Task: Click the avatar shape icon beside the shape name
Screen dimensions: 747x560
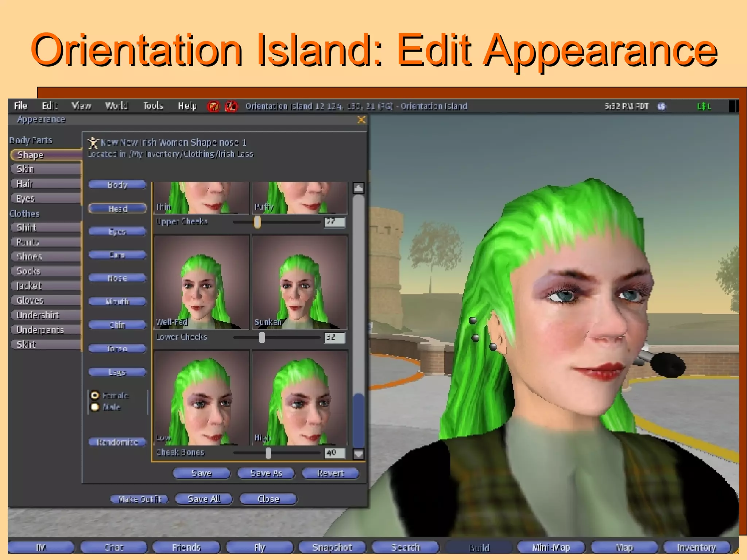Action: pos(93,143)
